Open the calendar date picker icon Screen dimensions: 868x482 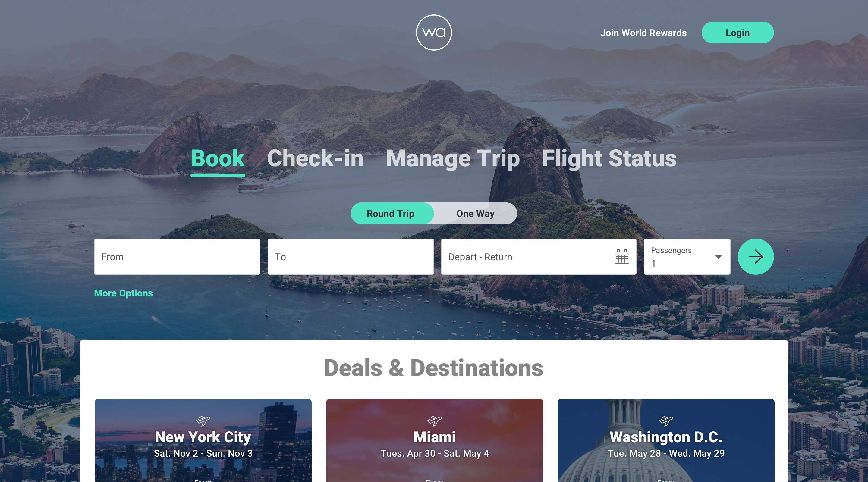click(622, 257)
